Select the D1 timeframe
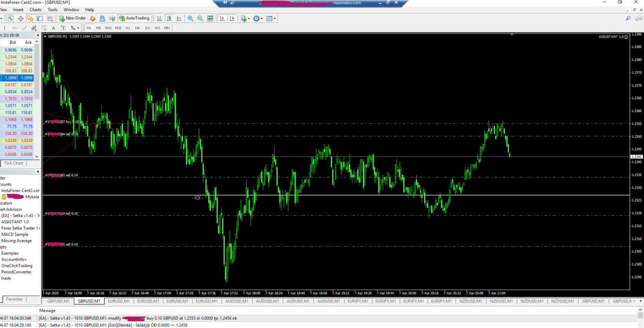The width and height of the screenshot is (644, 328). 147,28
